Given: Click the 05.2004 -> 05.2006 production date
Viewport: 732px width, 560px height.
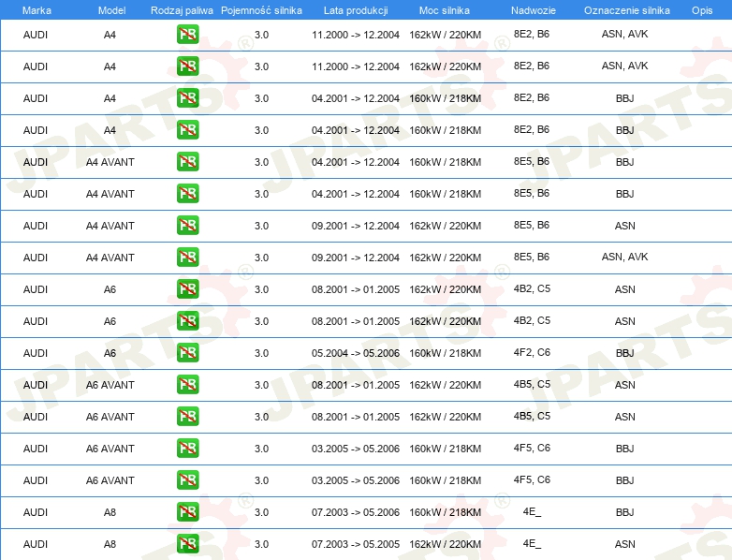Looking at the screenshot, I should [x=355, y=353].
